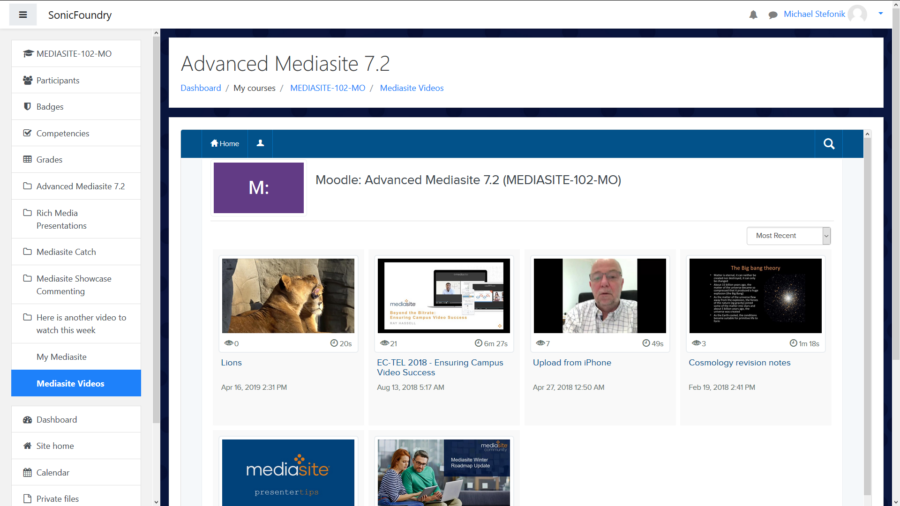Click Home in Mediasite toolbar
The height and width of the screenshot is (506, 900).
pos(224,143)
